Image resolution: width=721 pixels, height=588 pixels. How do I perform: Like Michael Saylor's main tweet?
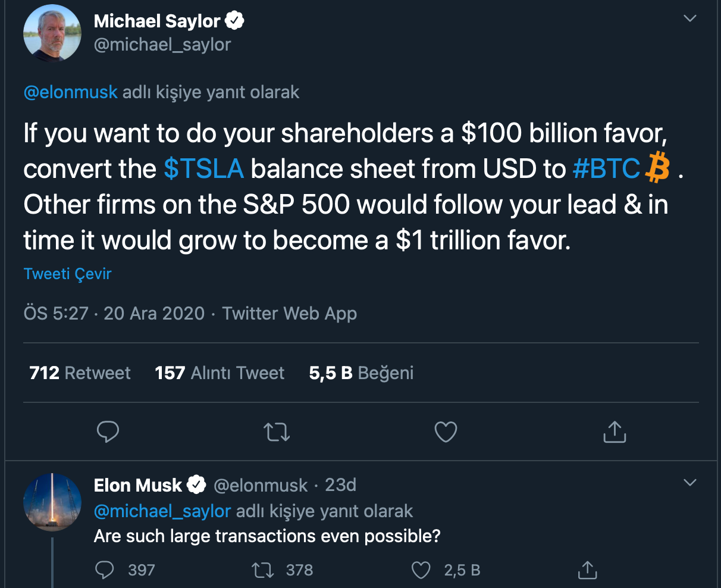coord(446,432)
